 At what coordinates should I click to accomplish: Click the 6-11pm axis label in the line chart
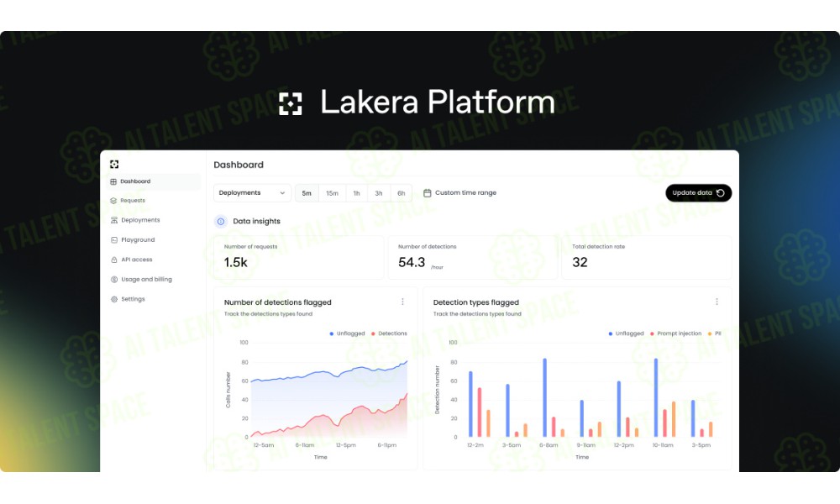pos(386,445)
